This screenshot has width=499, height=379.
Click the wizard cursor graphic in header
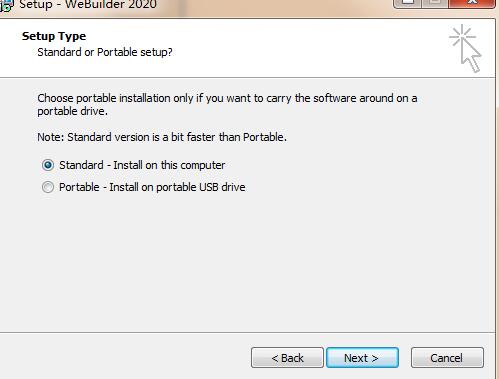click(x=465, y=48)
